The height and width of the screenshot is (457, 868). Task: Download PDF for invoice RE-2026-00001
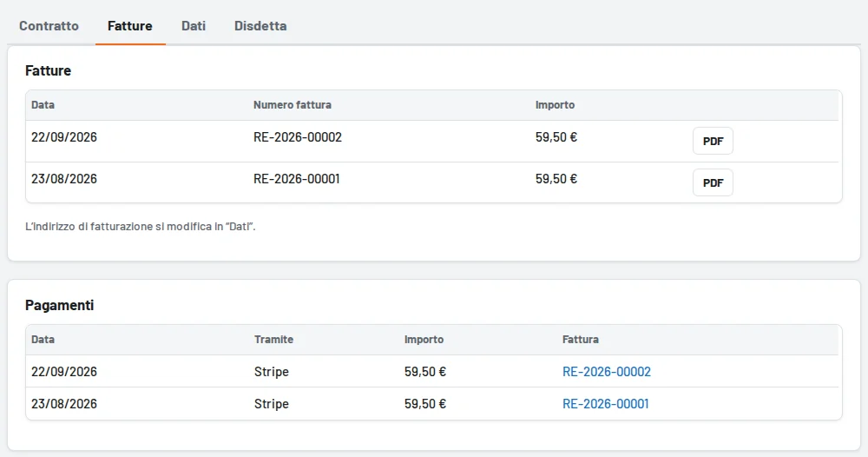click(713, 182)
